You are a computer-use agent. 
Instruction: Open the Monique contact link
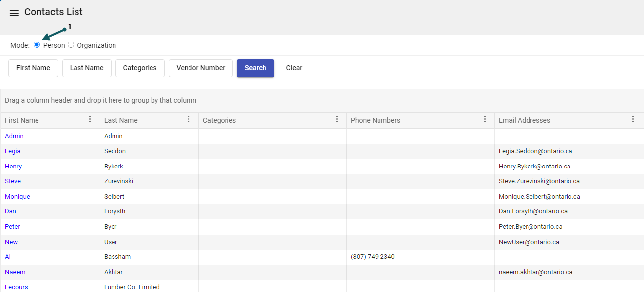click(x=17, y=197)
